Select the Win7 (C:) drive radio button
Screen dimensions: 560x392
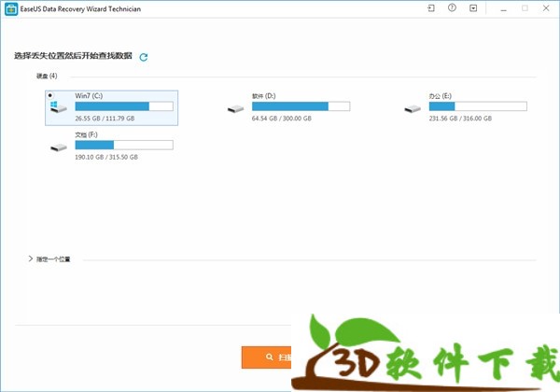tap(50, 95)
